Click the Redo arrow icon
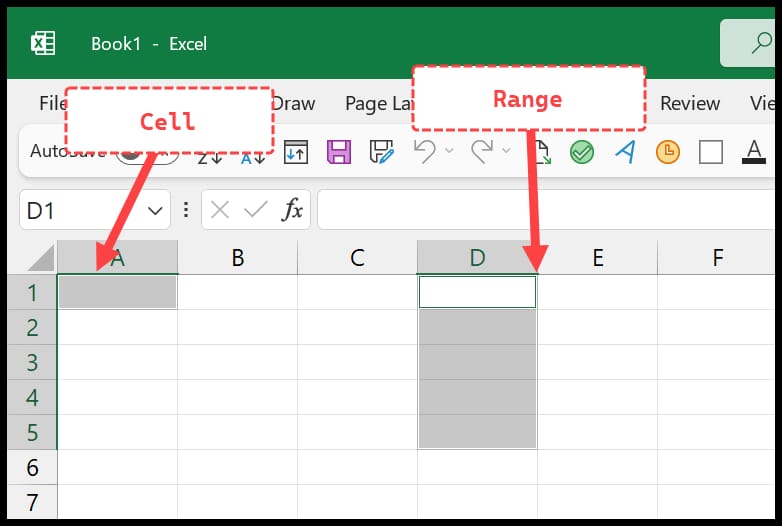Image resolution: width=782 pixels, height=526 pixels. 481,152
